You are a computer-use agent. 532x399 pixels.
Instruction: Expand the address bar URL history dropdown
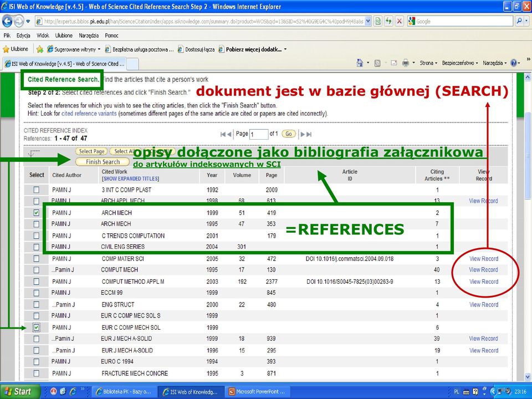(x=368, y=21)
